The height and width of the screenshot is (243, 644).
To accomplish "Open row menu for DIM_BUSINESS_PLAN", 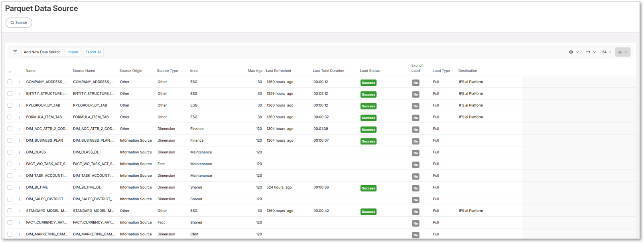I will click(x=19, y=140).
